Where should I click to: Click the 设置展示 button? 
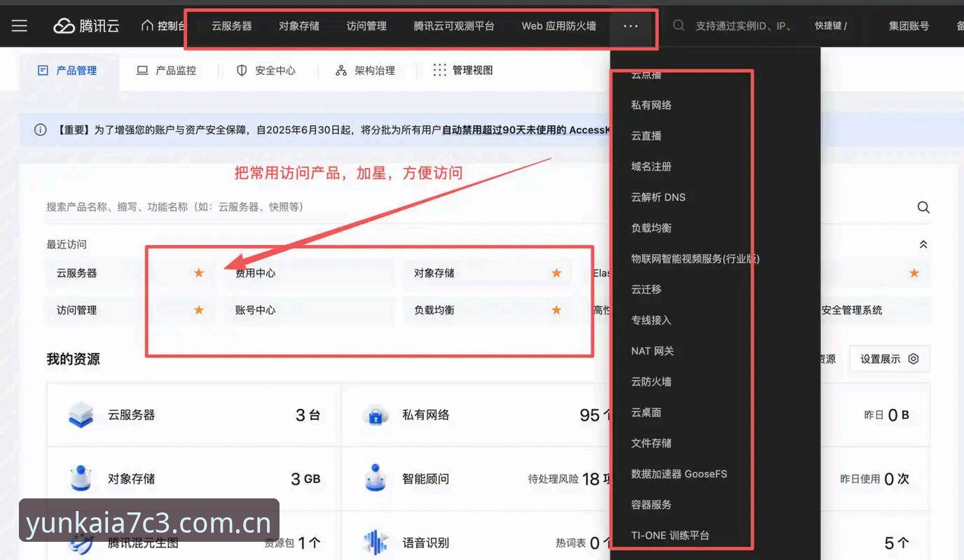pyautogui.click(x=889, y=359)
